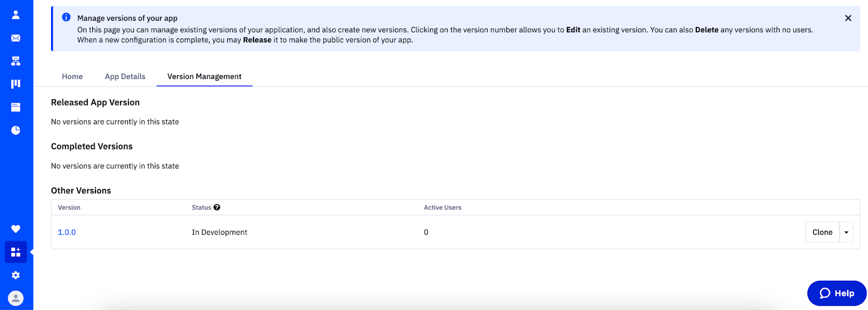
Task: Click the Site window icon in sidebar
Action: [x=16, y=107]
